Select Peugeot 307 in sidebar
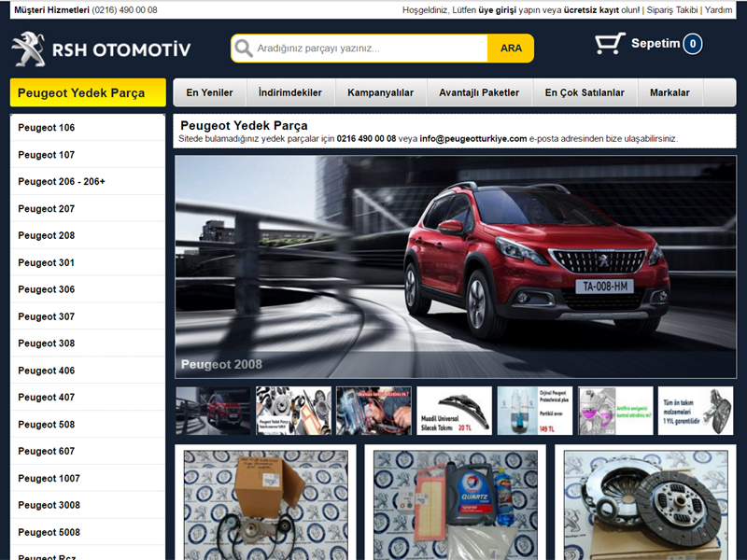 point(88,316)
